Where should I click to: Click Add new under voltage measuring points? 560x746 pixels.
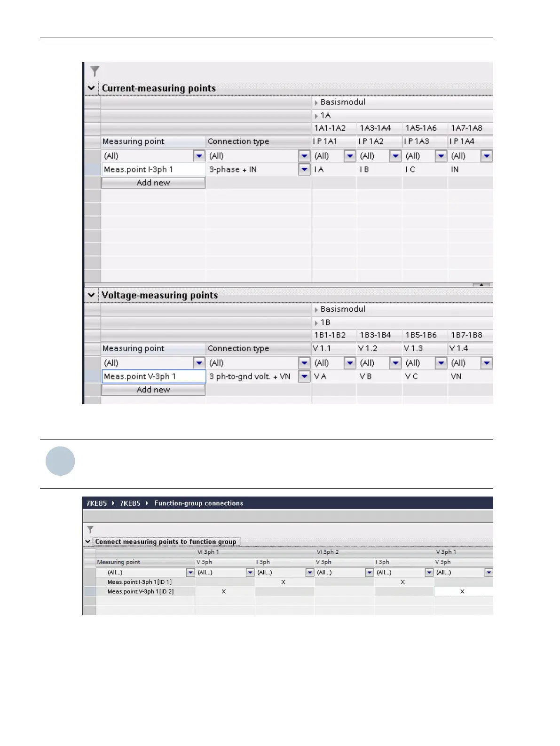(153, 390)
